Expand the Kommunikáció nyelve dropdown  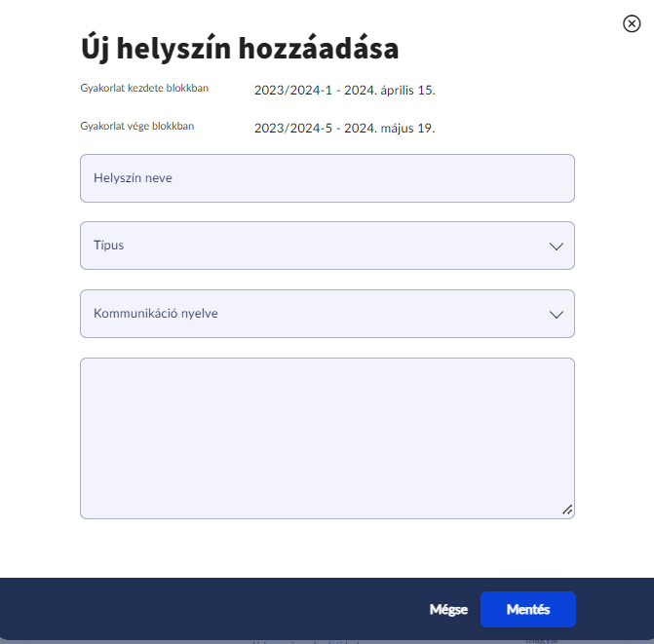(x=327, y=314)
